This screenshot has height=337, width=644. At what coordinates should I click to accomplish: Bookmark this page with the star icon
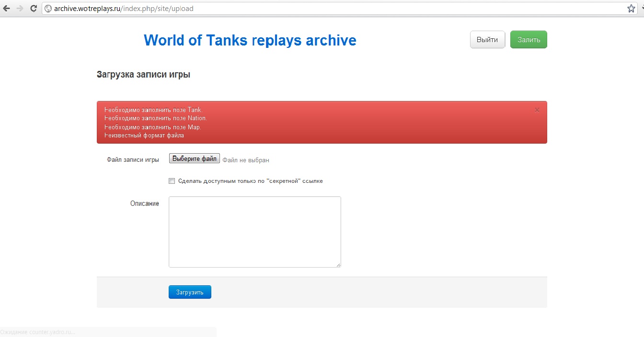631,8
